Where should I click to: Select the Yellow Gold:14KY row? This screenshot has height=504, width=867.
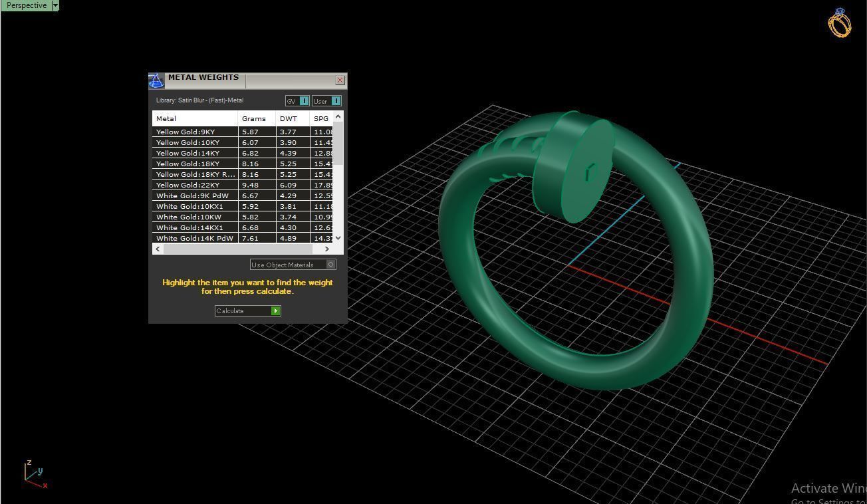243,153
